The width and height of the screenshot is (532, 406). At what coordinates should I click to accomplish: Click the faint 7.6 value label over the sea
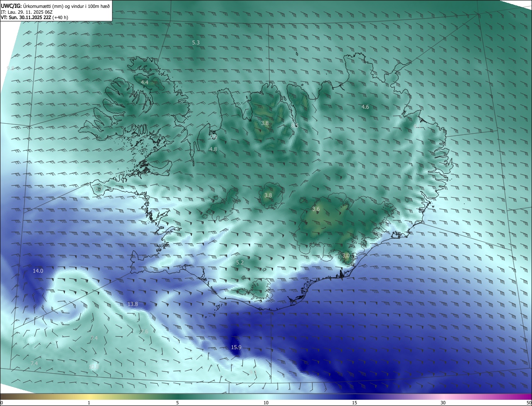[144, 331]
